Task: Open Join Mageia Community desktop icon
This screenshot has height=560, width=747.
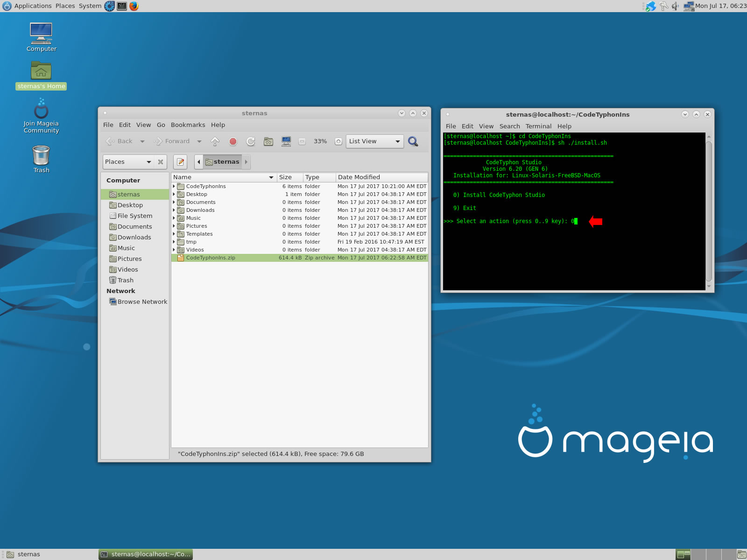Action: (41, 116)
